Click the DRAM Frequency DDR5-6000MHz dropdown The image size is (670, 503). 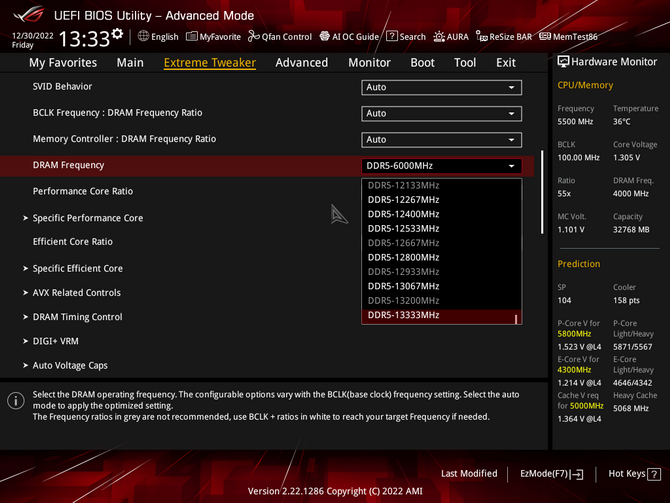tap(441, 166)
